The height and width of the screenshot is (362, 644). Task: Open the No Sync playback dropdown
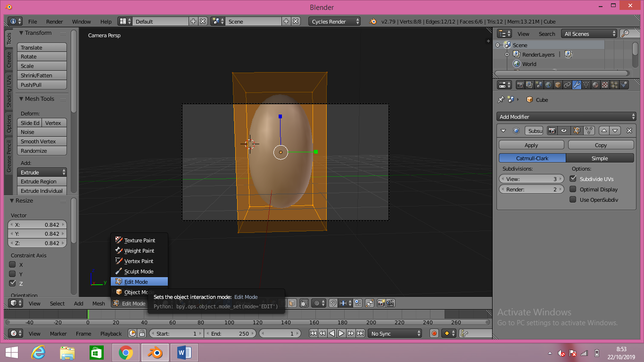395,333
